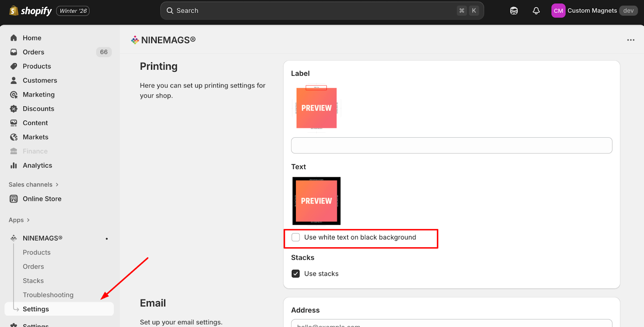
Task: Click the Customers person icon
Action: click(x=14, y=80)
